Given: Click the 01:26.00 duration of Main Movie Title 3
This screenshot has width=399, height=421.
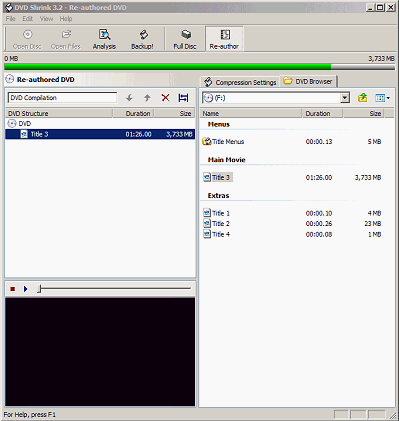Looking at the screenshot, I should click(x=319, y=178).
